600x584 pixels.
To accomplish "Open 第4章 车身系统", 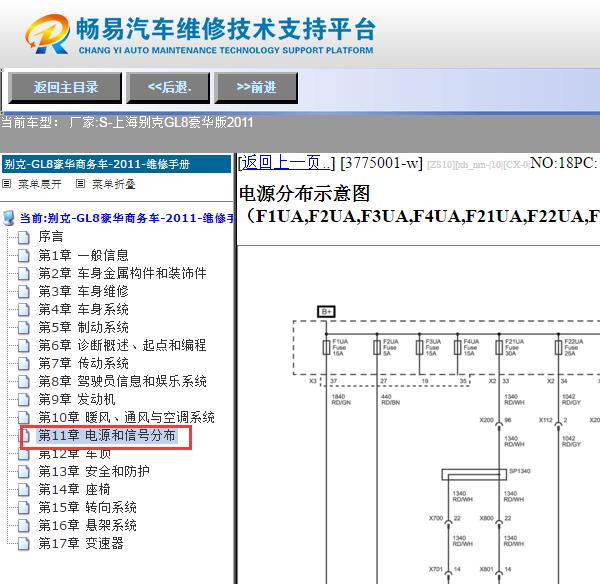I will [83, 309].
